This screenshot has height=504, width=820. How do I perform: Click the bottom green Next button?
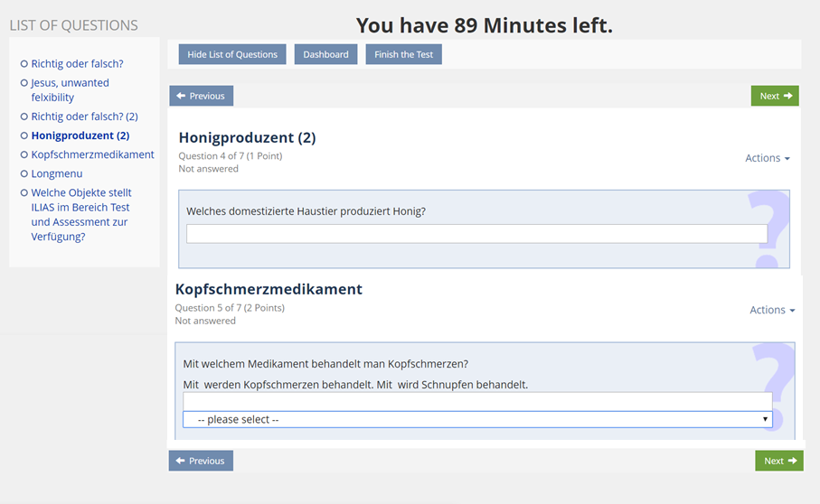[x=778, y=461]
